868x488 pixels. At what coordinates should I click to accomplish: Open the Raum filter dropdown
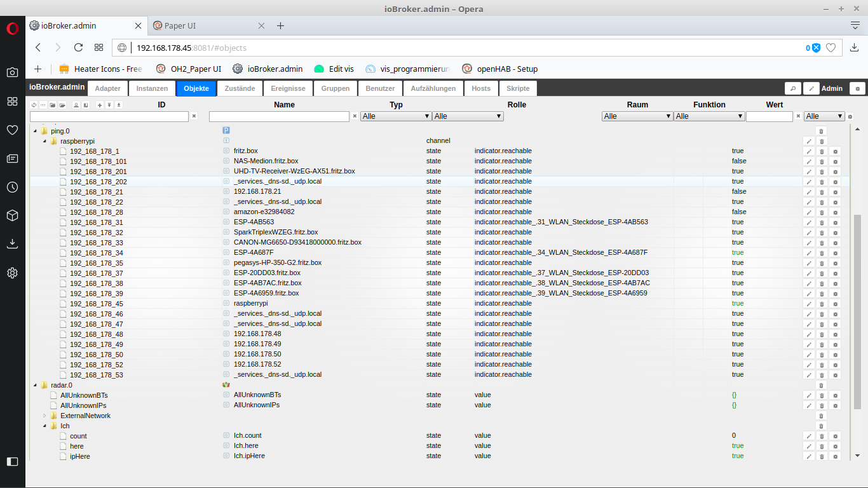637,116
